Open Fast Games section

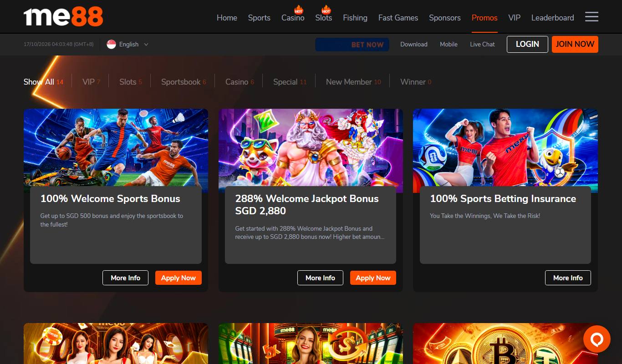click(x=398, y=18)
